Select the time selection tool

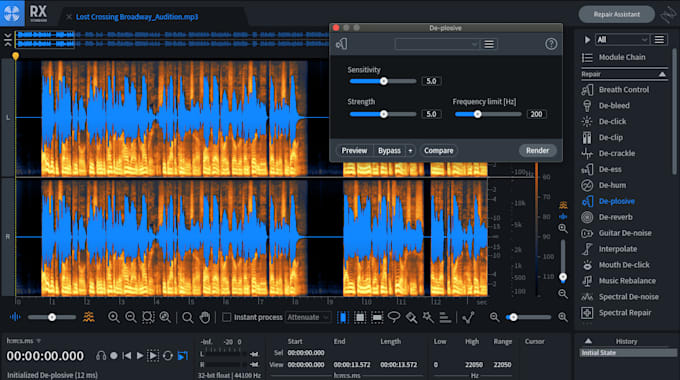[x=342, y=317]
